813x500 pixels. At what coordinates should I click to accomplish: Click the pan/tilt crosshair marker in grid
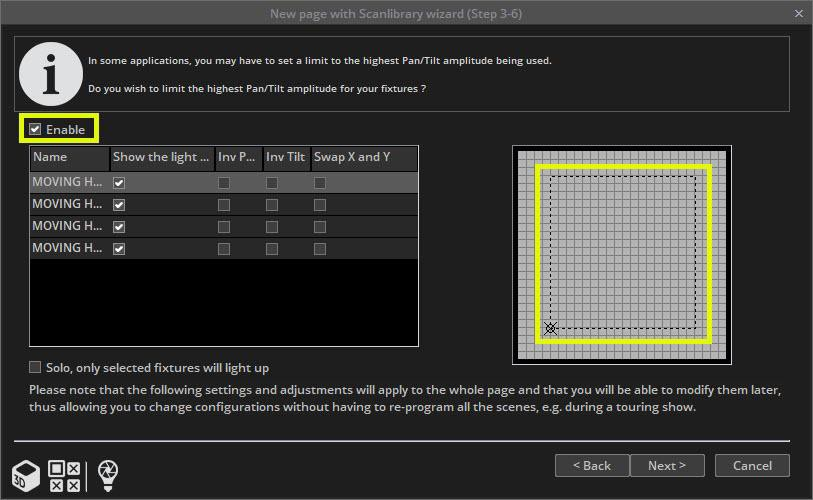[x=549, y=327]
